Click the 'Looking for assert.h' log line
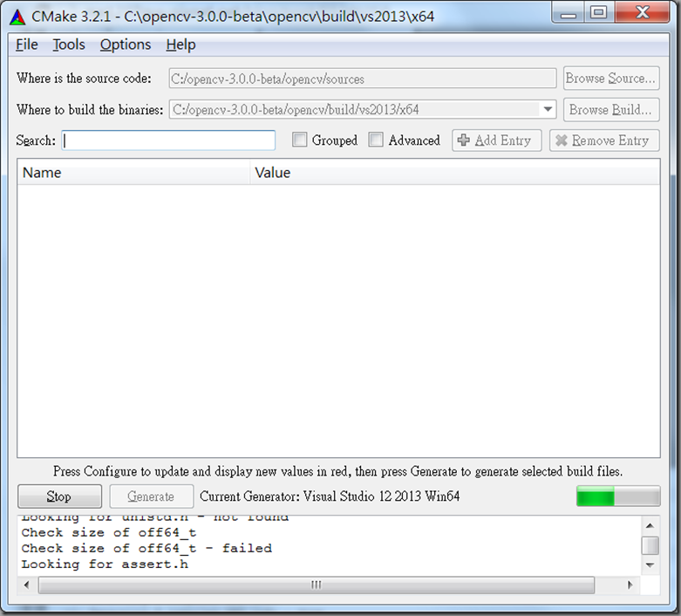 [x=105, y=565]
